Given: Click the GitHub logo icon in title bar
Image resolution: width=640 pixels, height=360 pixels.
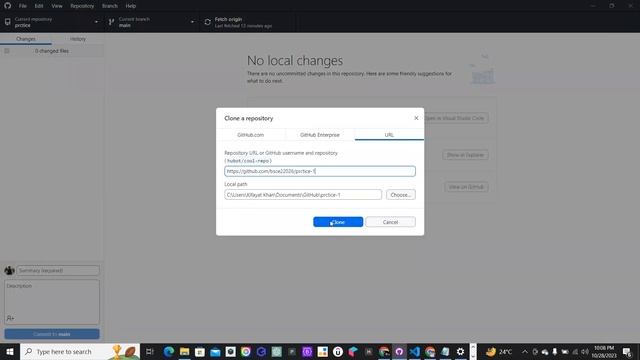Looking at the screenshot, I should [7, 6].
